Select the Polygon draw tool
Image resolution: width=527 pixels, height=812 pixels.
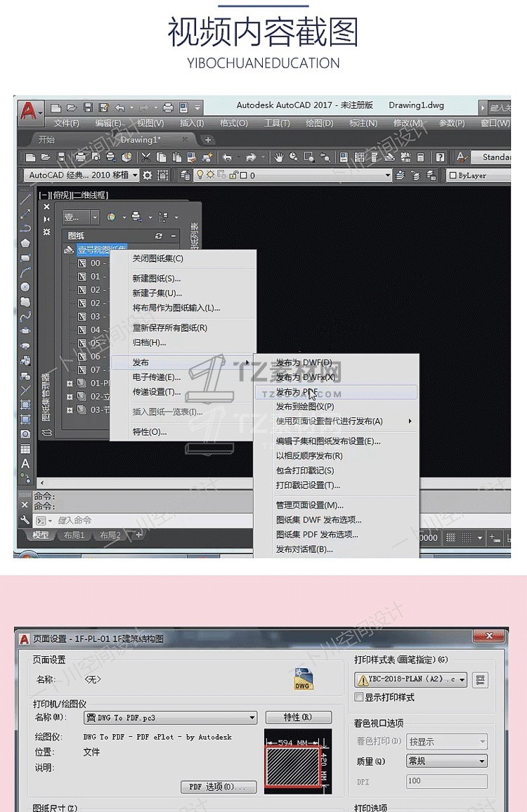[x=25, y=243]
